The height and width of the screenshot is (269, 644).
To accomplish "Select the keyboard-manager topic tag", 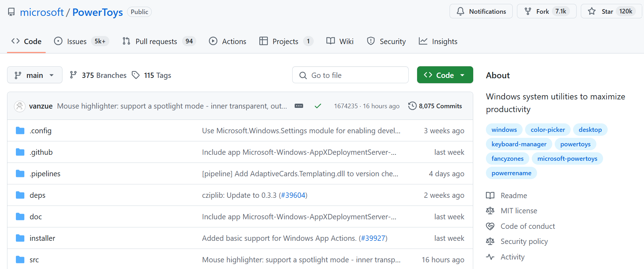I will click(519, 144).
